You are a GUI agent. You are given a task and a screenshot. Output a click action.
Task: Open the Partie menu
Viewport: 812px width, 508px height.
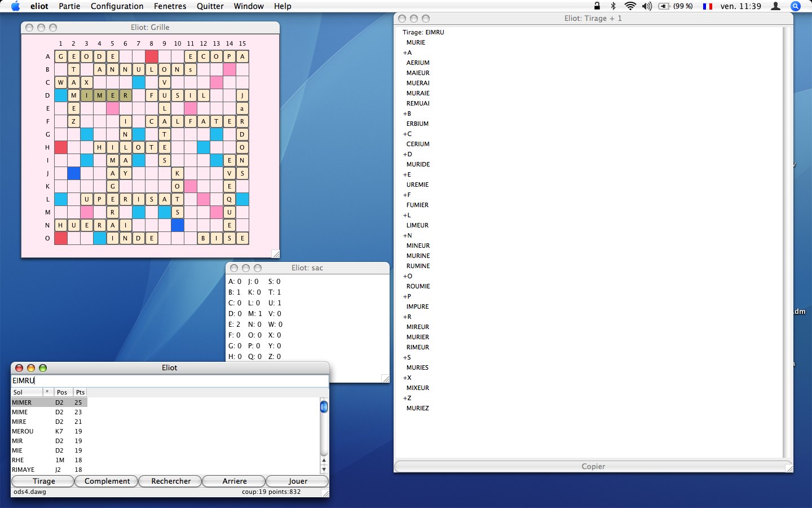(69, 6)
